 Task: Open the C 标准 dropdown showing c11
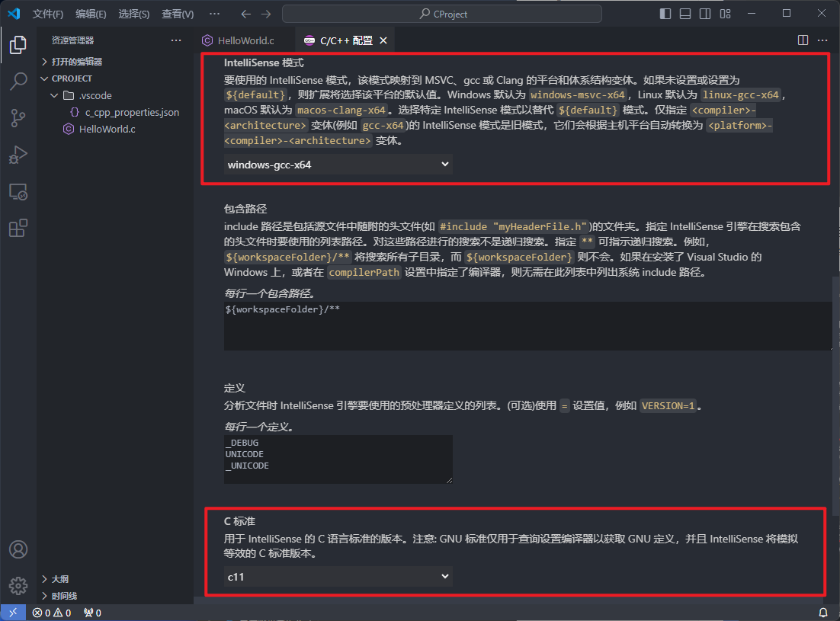(338, 577)
